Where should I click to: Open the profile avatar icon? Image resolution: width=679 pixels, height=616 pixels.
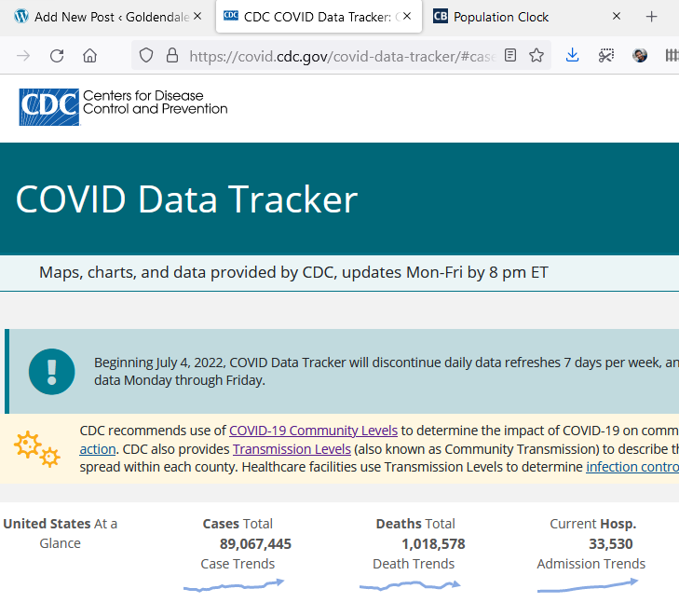point(640,55)
